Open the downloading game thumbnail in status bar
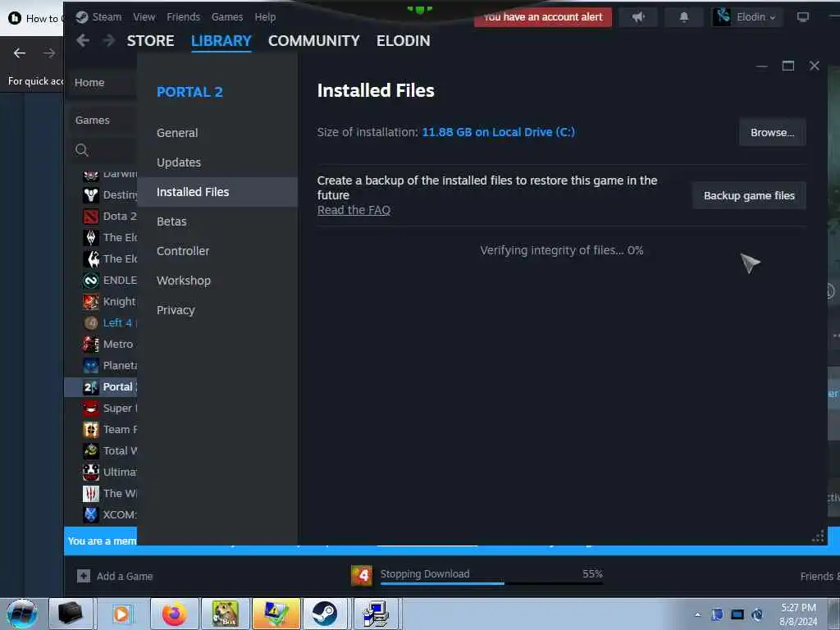The width and height of the screenshot is (840, 630). point(362,576)
